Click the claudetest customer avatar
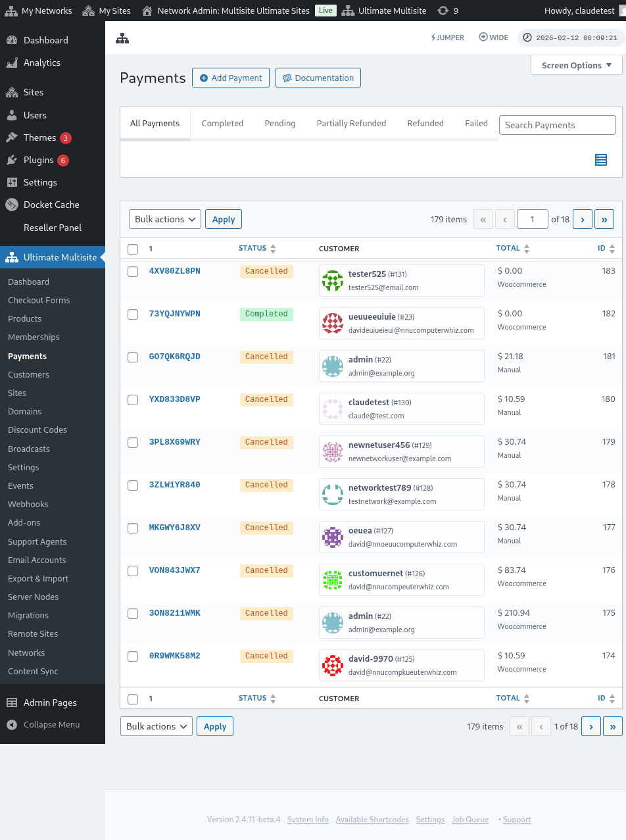The width and height of the screenshot is (626, 840). (x=333, y=409)
